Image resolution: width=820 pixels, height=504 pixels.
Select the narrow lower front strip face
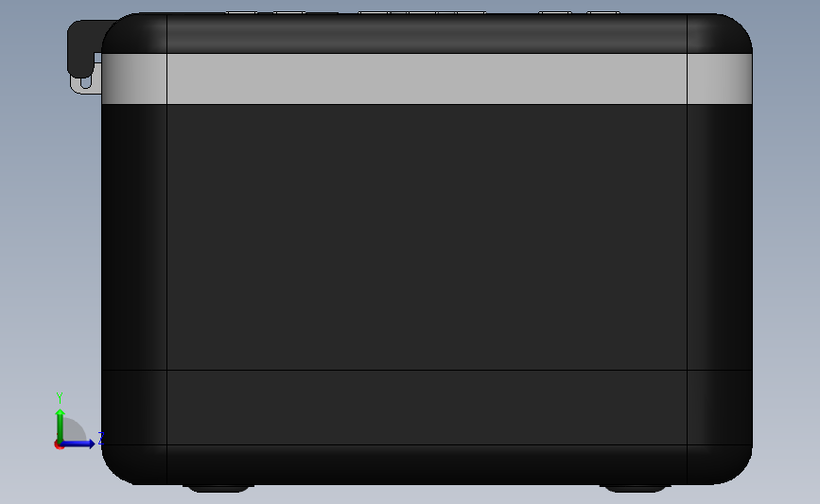click(x=427, y=408)
